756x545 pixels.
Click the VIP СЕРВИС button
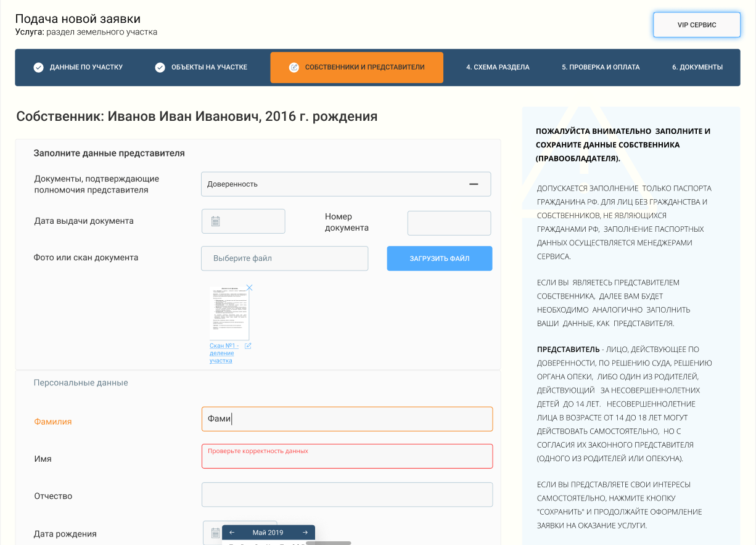coord(697,25)
